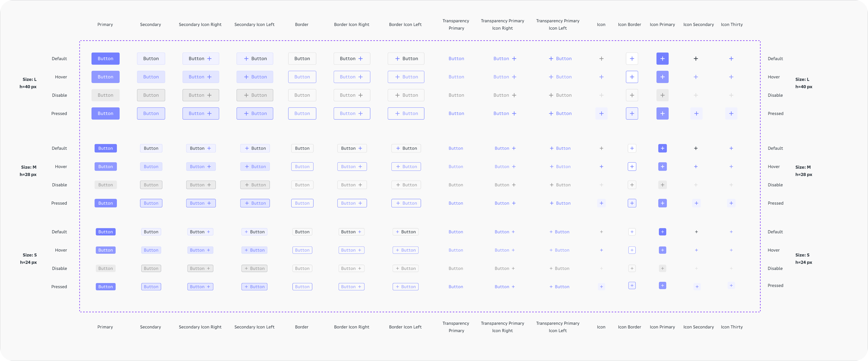Click the Size M Pressed Icon Primary plus button
This screenshot has height=361, width=868.
[662, 203]
